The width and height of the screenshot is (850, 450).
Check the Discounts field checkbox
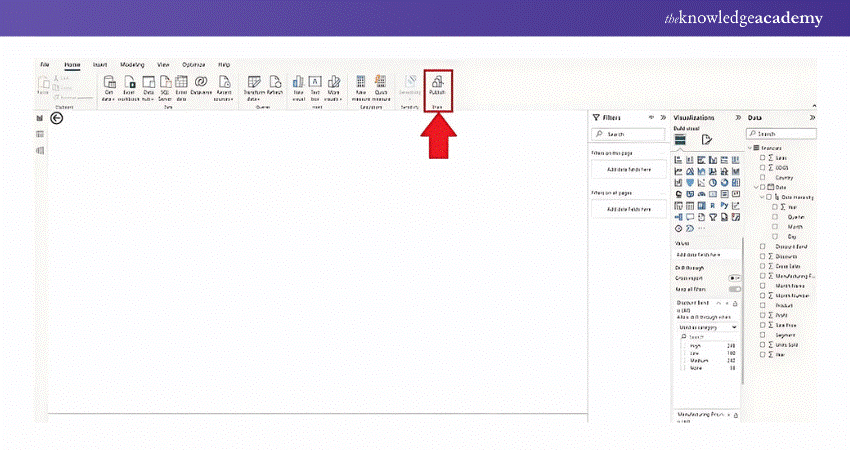(x=764, y=256)
